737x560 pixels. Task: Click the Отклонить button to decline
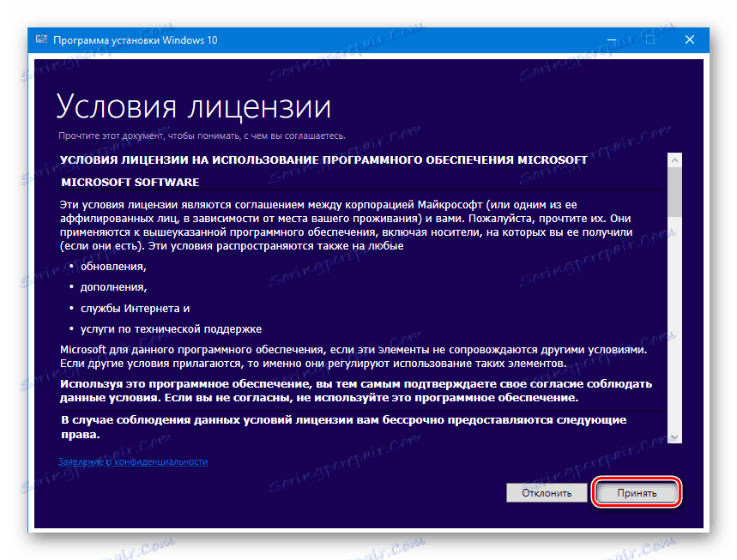[x=547, y=493]
